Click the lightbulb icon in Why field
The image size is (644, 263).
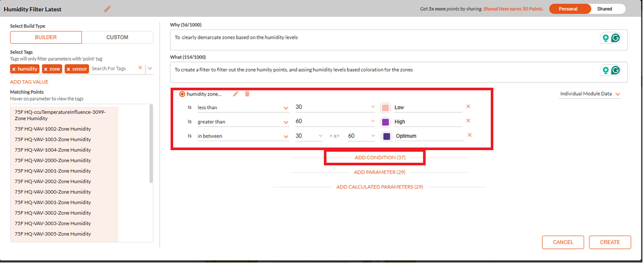(606, 38)
